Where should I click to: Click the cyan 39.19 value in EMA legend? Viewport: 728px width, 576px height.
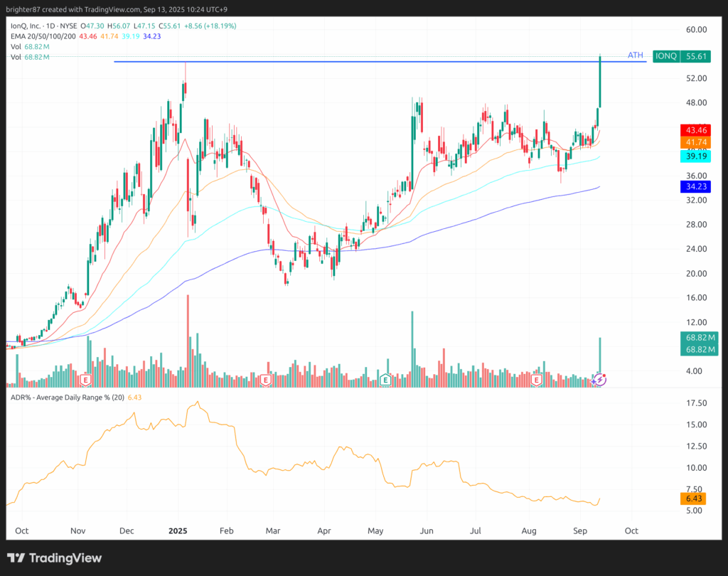[131, 36]
